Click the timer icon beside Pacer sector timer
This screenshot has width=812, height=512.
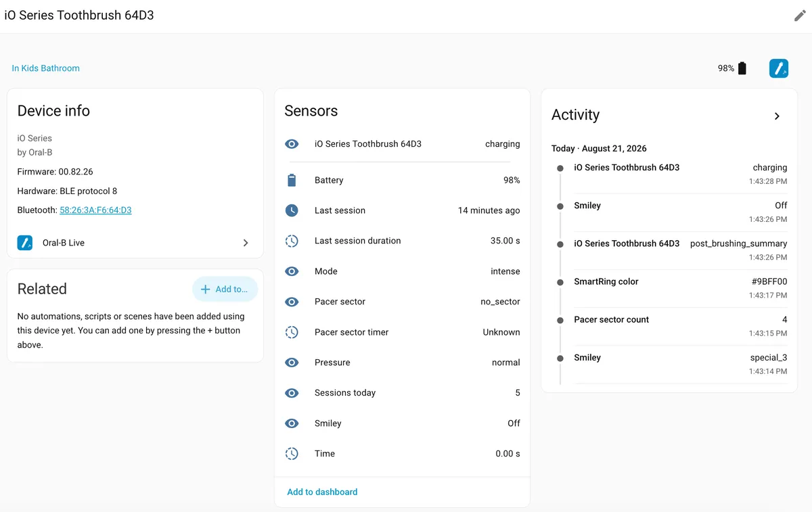click(x=292, y=332)
